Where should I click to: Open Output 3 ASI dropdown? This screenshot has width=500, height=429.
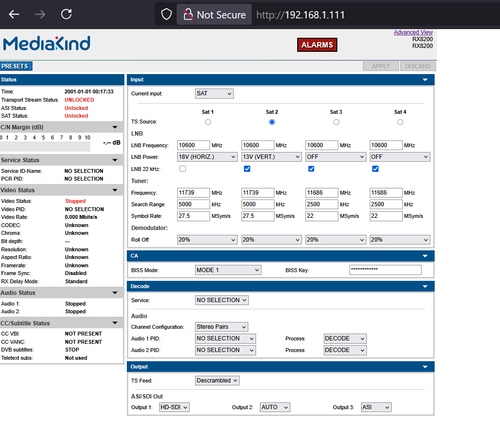pos(376,407)
